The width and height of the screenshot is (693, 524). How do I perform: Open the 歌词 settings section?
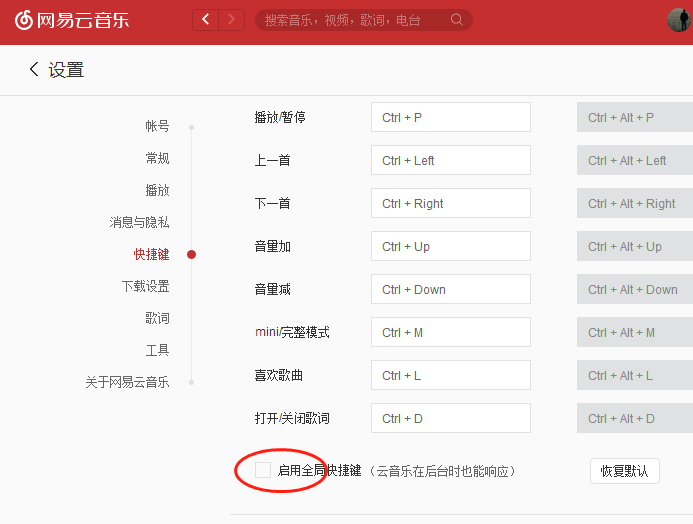(157, 318)
